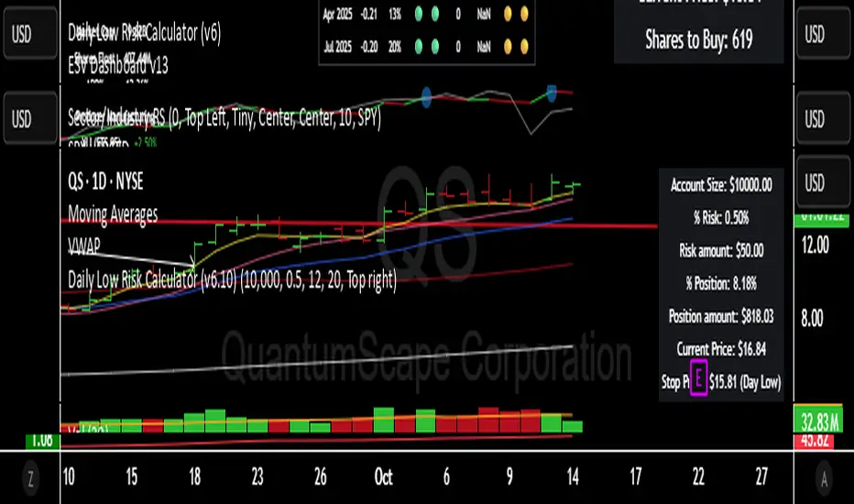Click the -0.21 value in Apr 2025 row
Image resolution: width=854 pixels, height=504 pixels.
pyautogui.click(x=368, y=15)
